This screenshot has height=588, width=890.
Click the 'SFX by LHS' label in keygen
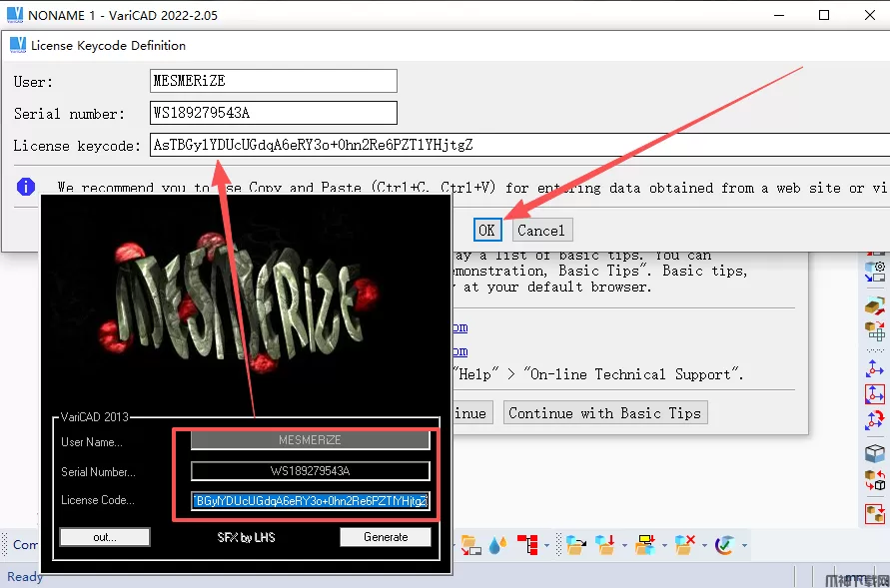(246, 537)
